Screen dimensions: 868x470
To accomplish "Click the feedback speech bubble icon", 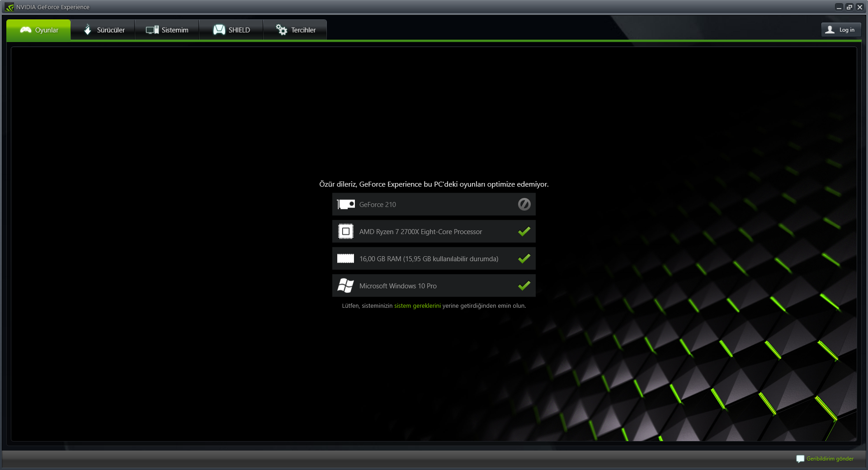I will tap(800, 459).
